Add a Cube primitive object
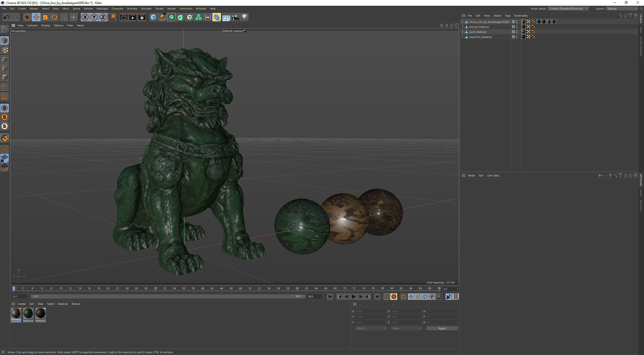This screenshot has width=644, height=355. click(x=153, y=17)
